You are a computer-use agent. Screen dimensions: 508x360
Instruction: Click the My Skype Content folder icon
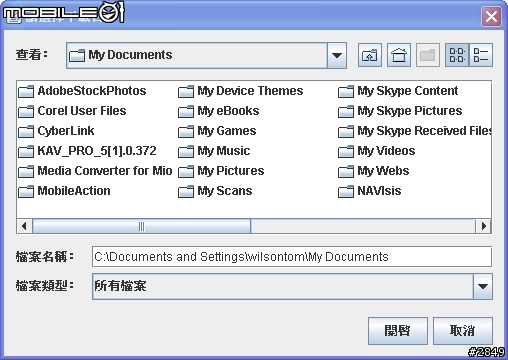[346, 91]
